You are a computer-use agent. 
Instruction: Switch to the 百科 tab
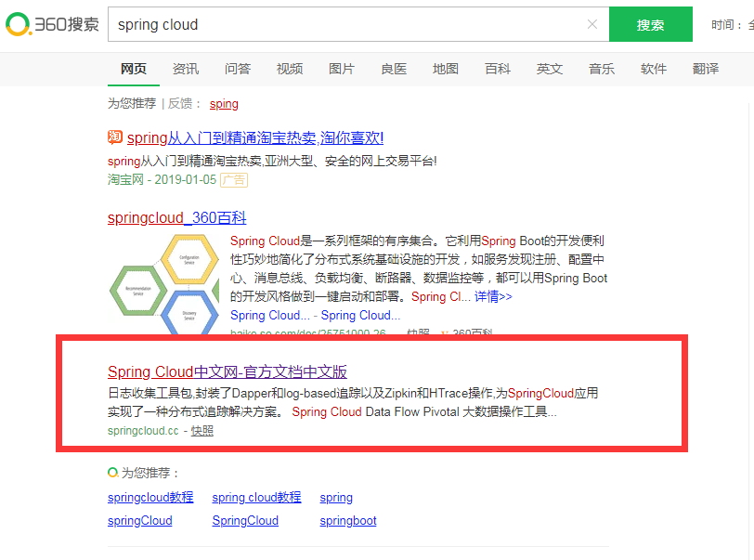(x=498, y=69)
